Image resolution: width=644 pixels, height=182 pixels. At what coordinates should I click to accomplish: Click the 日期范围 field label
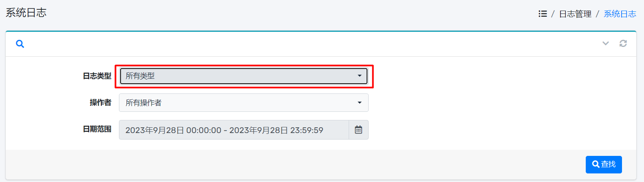click(x=97, y=129)
